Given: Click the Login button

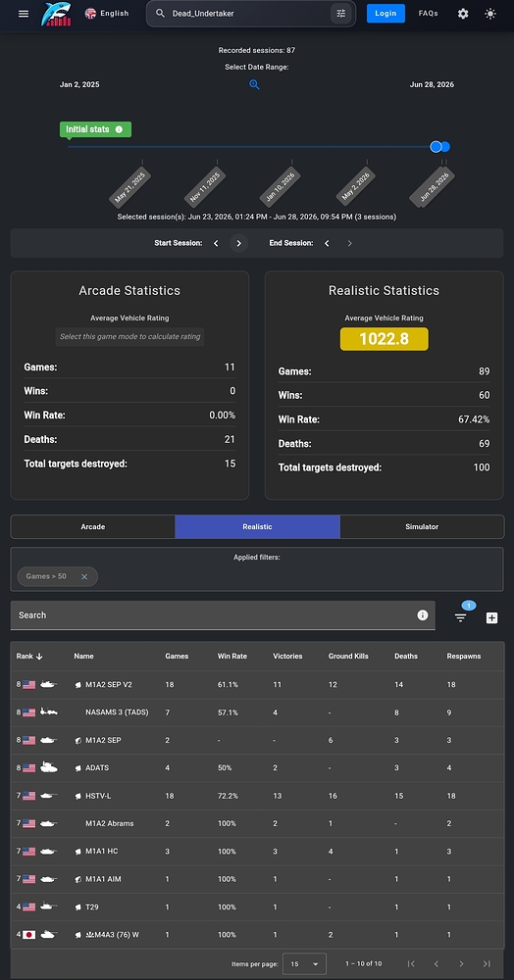Looking at the screenshot, I should pyautogui.click(x=385, y=13).
